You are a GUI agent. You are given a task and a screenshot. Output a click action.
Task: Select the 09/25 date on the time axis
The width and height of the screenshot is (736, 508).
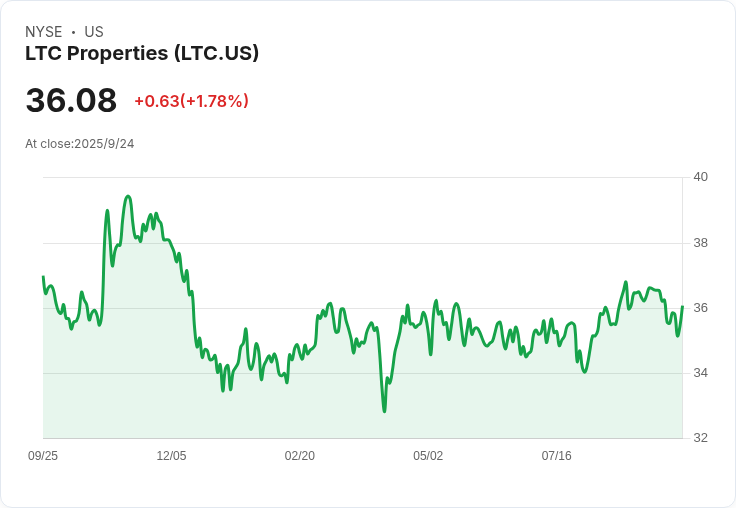coord(43,456)
